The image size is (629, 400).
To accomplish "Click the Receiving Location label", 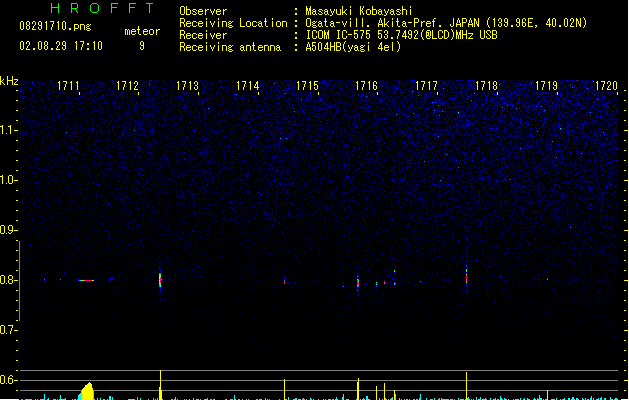I will point(233,23).
